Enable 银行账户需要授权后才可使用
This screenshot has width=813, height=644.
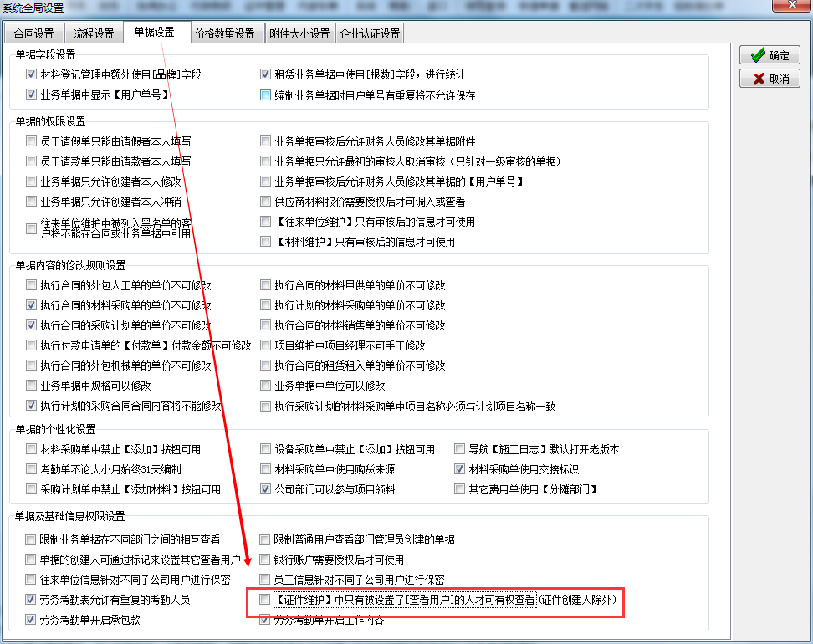click(266, 560)
